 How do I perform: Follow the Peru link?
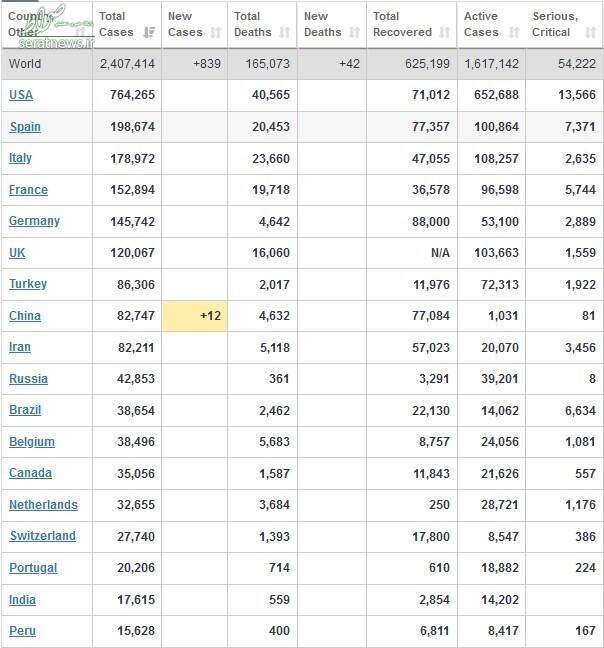(22, 631)
